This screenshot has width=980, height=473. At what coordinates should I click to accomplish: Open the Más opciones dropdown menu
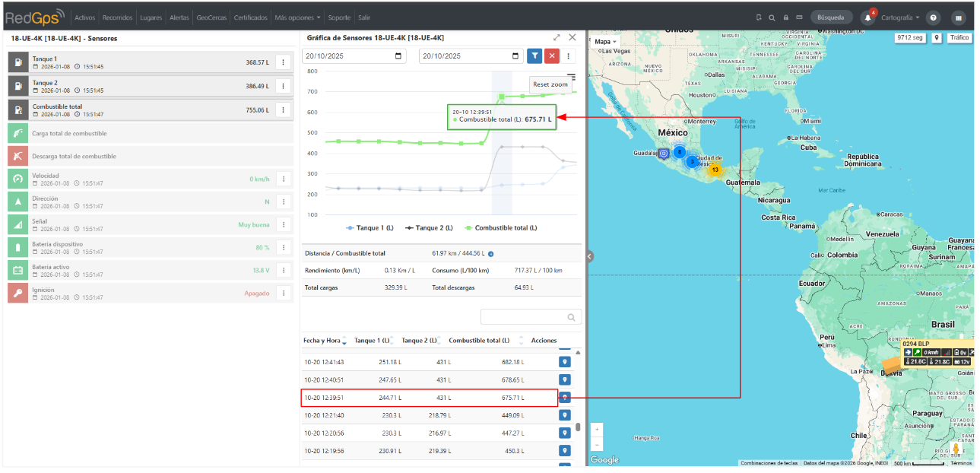point(297,17)
